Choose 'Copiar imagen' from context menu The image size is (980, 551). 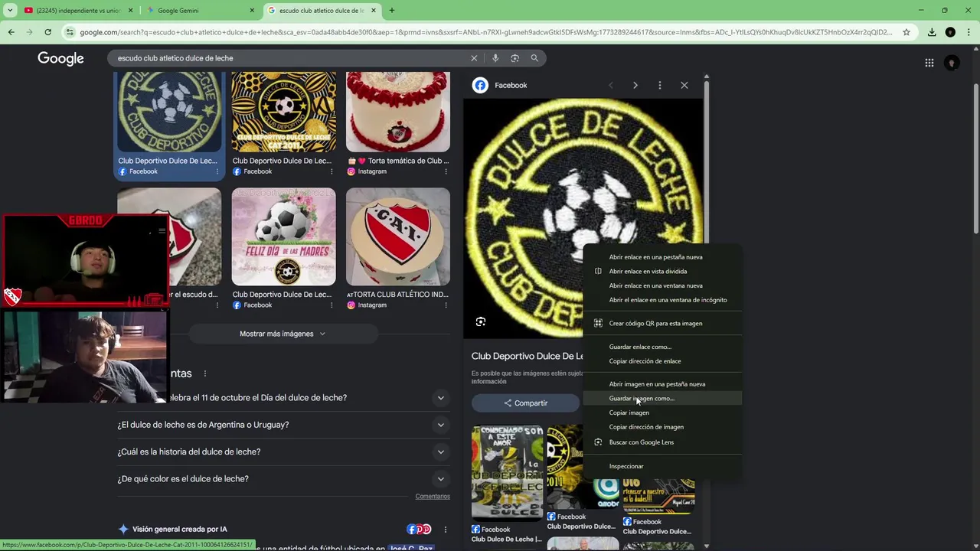pos(663,412)
